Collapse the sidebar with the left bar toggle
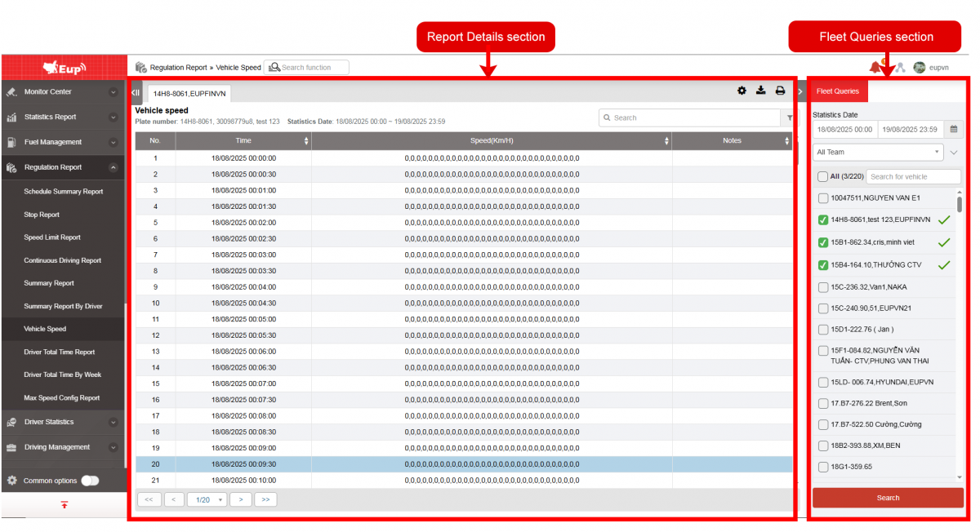The width and height of the screenshot is (980, 532). pos(136,92)
